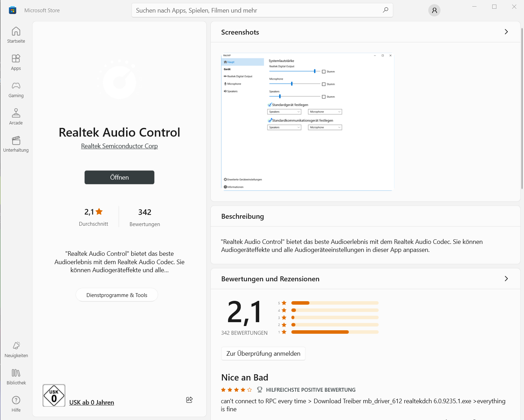Click the star next to 2,1 average
Viewport: 524px width, 420px height.
99,211
